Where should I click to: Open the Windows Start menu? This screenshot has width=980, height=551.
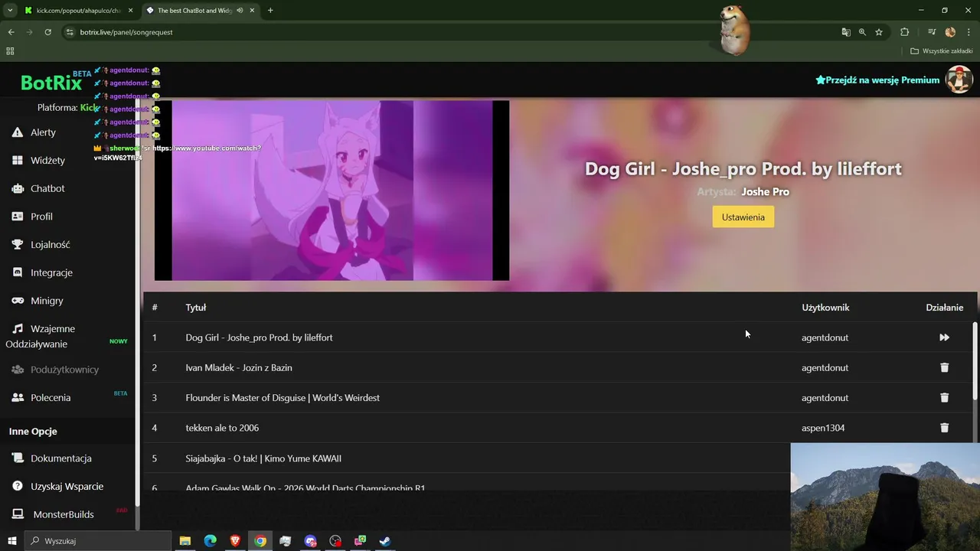coord(11,541)
